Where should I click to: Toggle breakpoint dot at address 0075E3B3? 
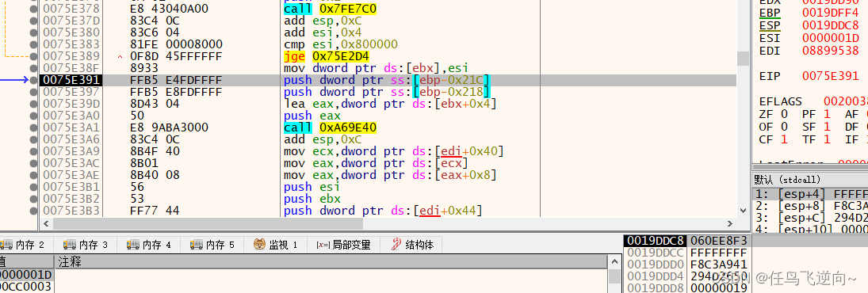[35, 211]
